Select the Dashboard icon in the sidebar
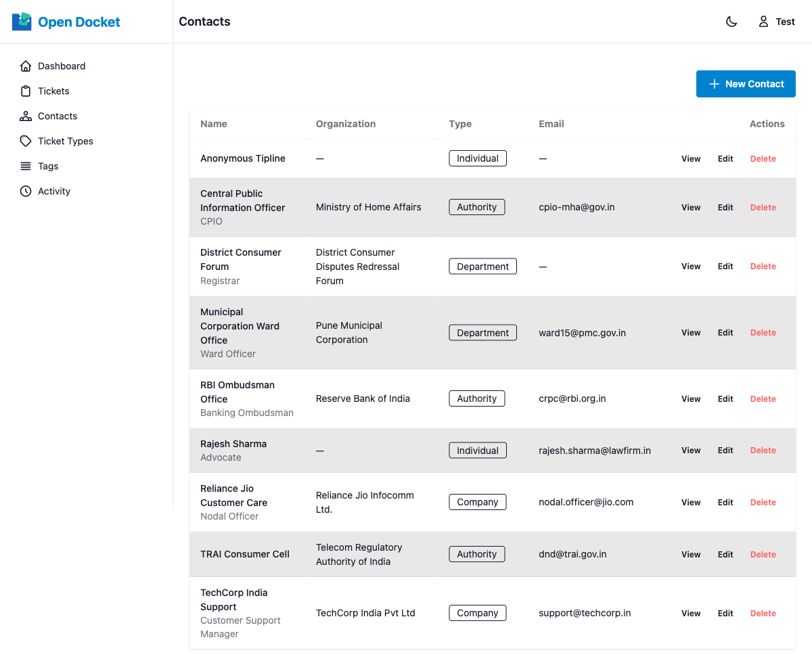Image resolution: width=812 pixels, height=665 pixels. pos(26,66)
